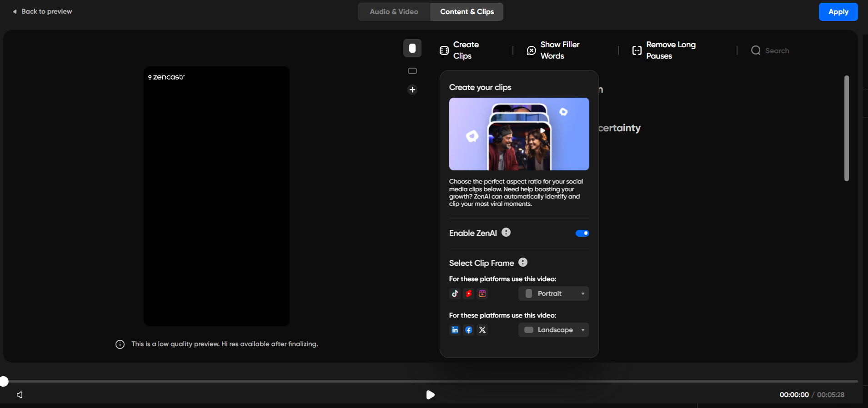Click the low quality preview info icon
This screenshot has width=868, height=408.
click(120, 344)
